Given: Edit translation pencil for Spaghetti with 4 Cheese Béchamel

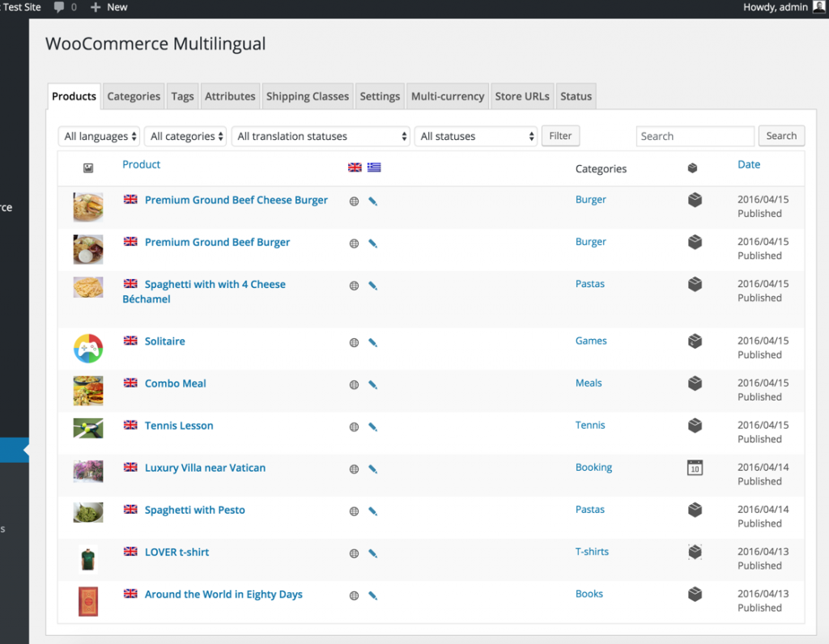Looking at the screenshot, I should pyautogui.click(x=372, y=286).
